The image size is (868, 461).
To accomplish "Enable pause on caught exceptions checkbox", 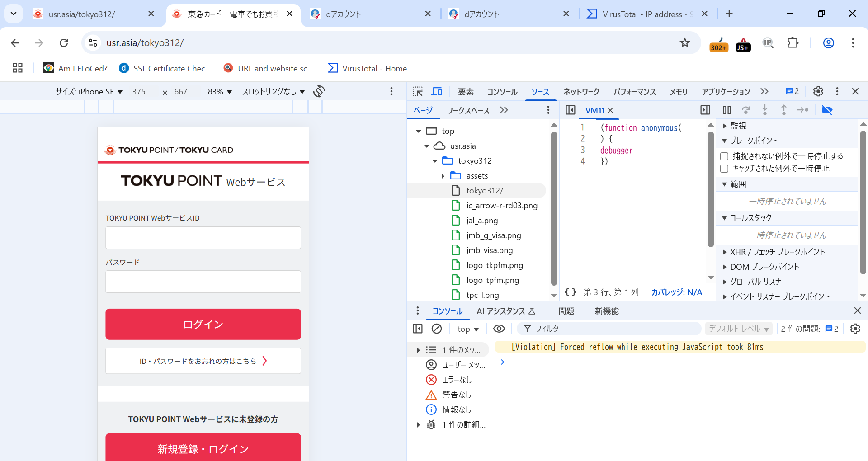I will coord(724,168).
